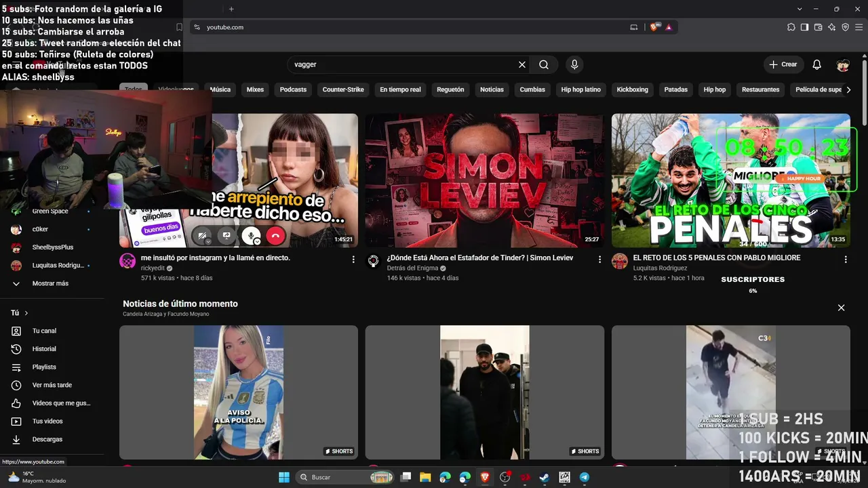
Task: Open the account avatar menu
Action: [843, 64]
